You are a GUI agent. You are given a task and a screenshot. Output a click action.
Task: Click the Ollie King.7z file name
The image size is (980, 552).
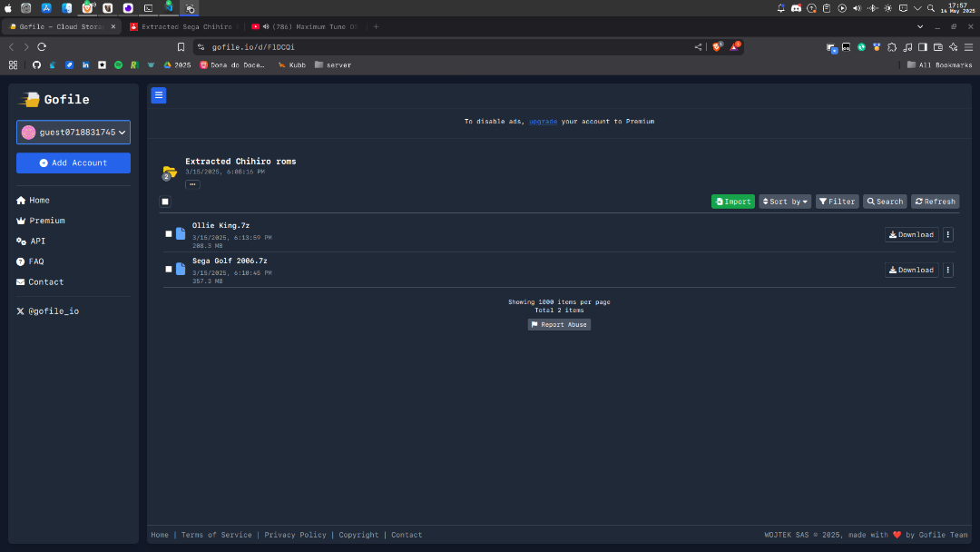[x=220, y=226]
